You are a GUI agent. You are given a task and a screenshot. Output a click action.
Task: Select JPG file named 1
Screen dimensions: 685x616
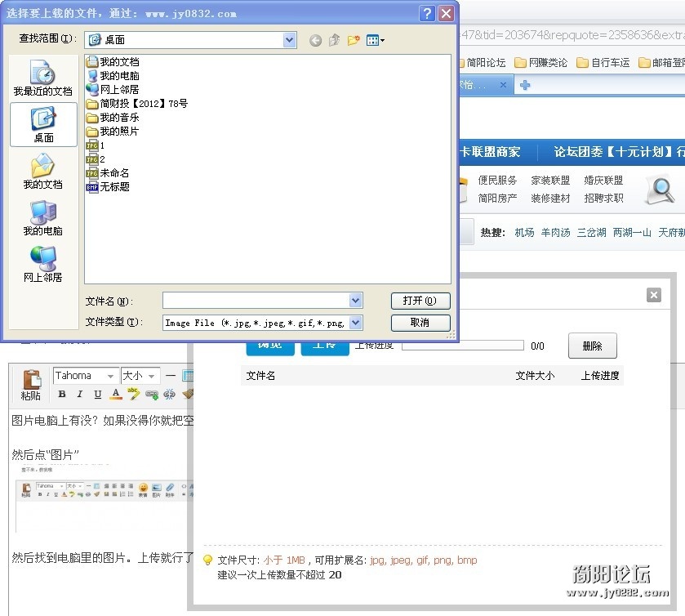(96, 145)
